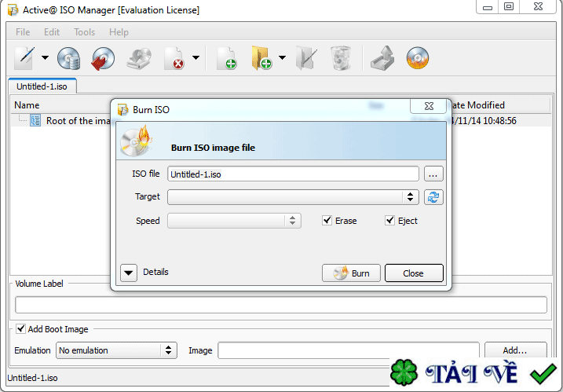This screenshot has width=563, height=392.
Task: Click the disc with database toolbar icon
Action: [x=68, y=58]
